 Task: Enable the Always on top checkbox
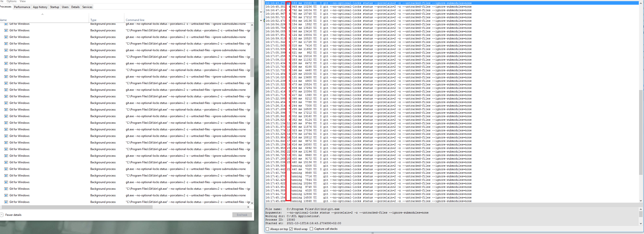[267, 229]
